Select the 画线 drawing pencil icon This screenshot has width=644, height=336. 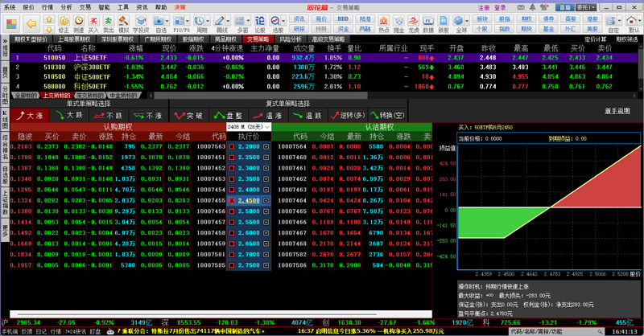(x=220, y=21)
